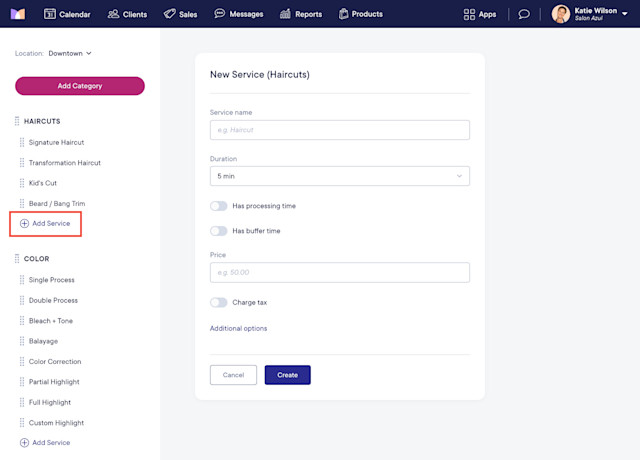This screenshot has height=460, width=640.
Task: Click drag handle beside Balayage
Action: click(22, 341)
